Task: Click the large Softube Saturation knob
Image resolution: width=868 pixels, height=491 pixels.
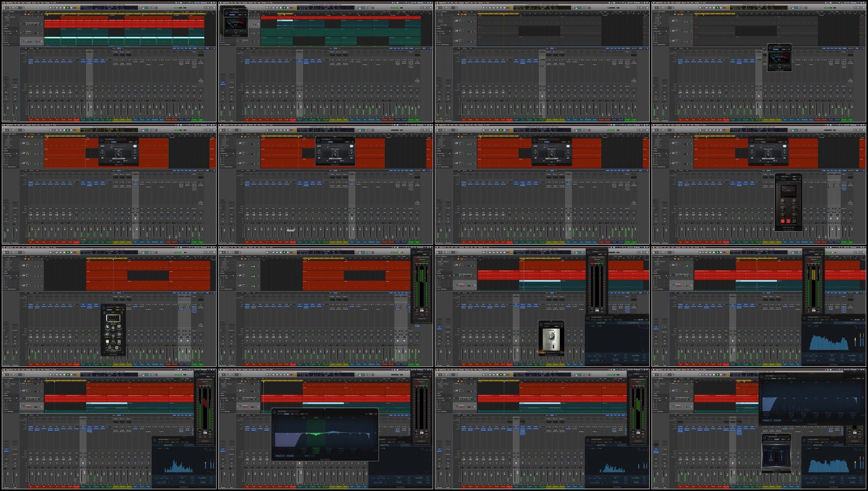Action: [551, 335]
